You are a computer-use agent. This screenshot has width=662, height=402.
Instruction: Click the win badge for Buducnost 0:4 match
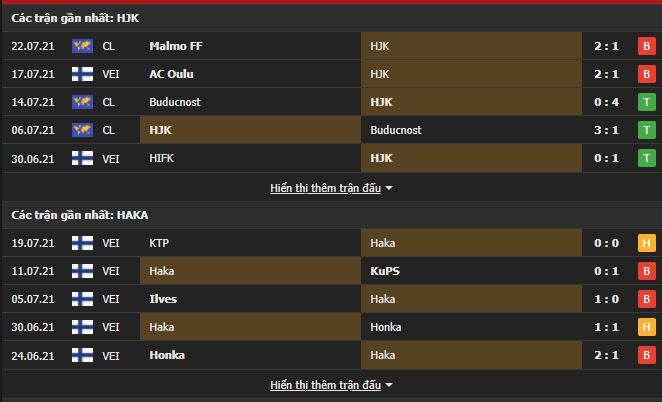[646, 102]
